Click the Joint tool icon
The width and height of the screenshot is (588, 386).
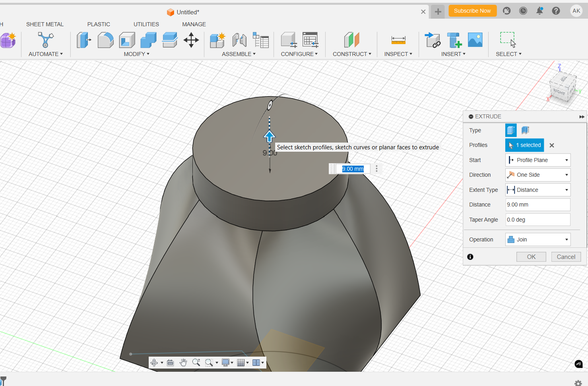click(239, 40)
